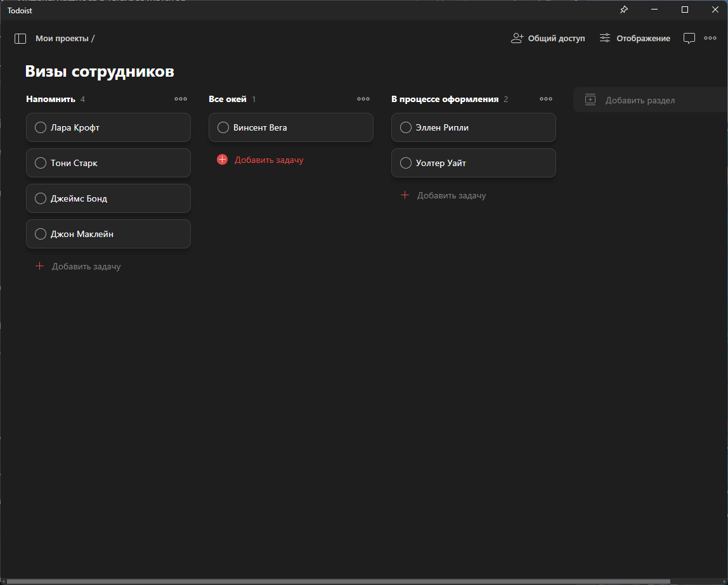The height and width of the screenshot is (585, 728).
Task: Click the left arrow of horizontal scrollbar
Action: 3,581
